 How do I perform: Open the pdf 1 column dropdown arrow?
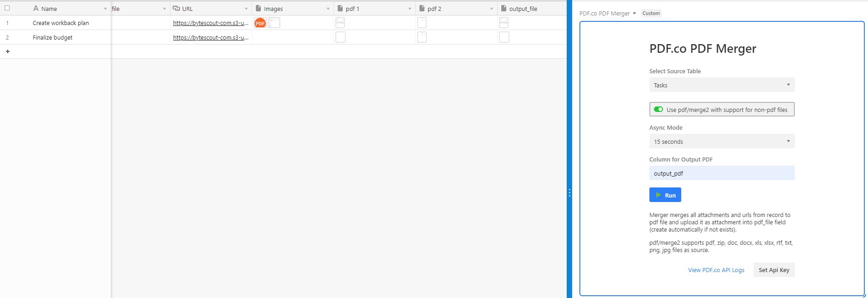point(409,9)
